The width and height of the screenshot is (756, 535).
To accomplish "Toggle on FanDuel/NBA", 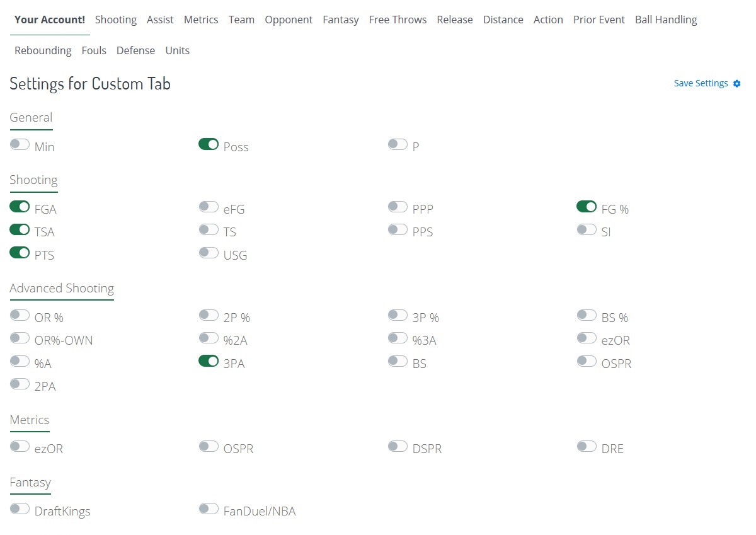I will [x=209, y=509].
